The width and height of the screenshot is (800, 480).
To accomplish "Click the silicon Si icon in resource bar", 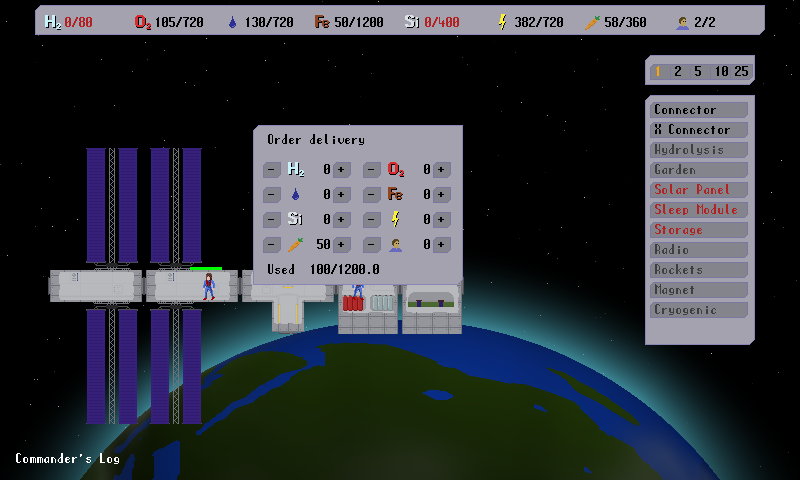I will (x=412, y=22).
